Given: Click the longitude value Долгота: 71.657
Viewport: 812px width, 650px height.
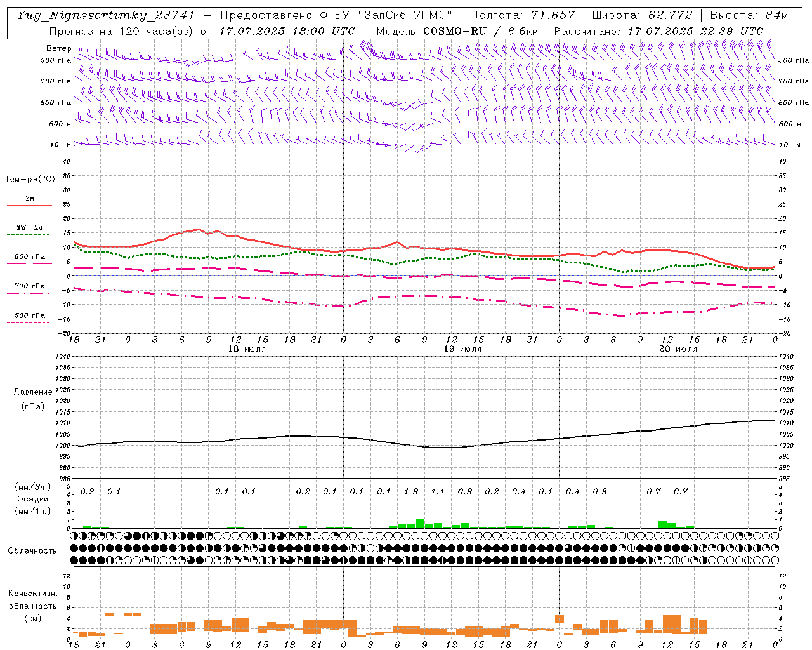Looking at the screenshot, I should [x=523, y=15].
